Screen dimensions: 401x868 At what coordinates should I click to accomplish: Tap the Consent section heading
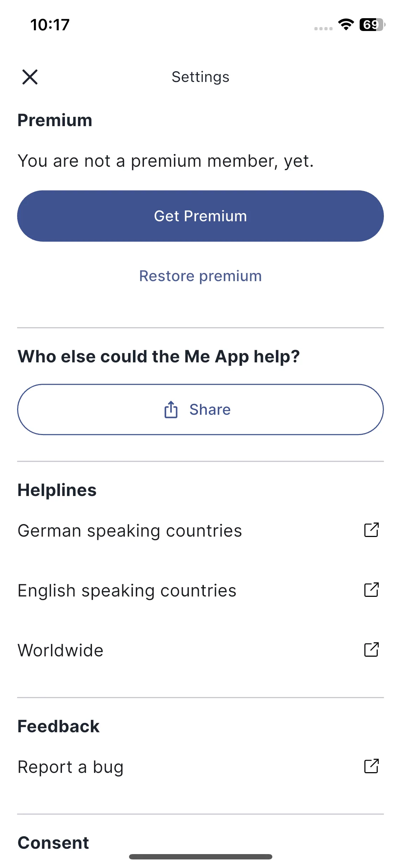coord(53,843)
